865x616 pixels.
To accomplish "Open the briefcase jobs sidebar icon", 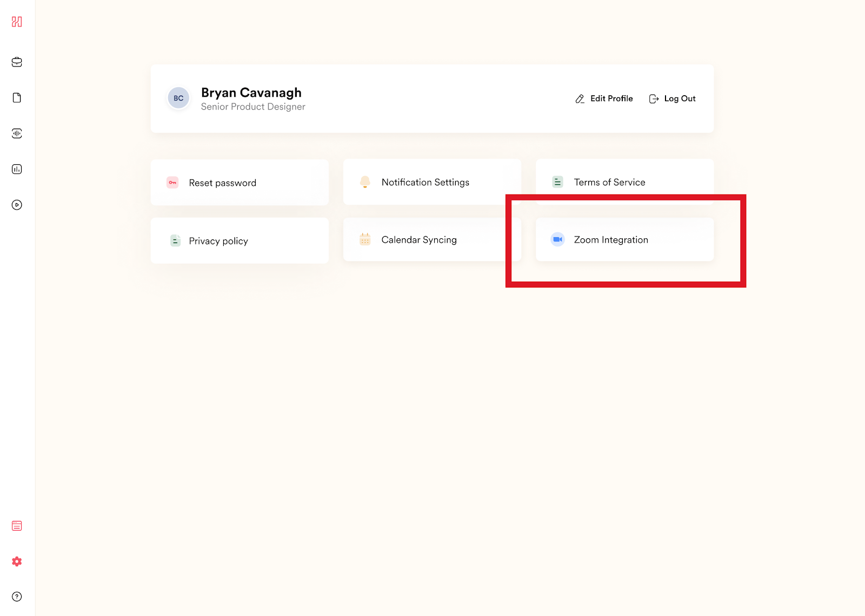I will pos(17,62).
